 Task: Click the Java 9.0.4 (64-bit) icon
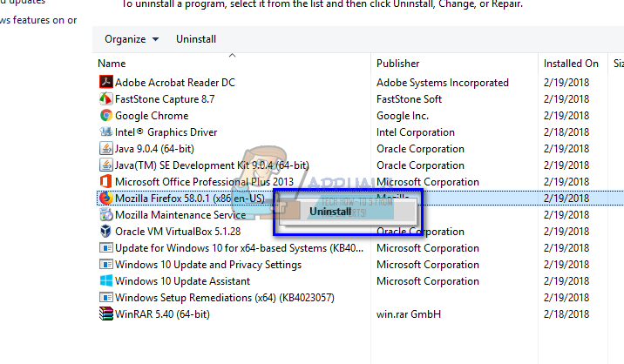pyautogui.click(x=105, y=148)
